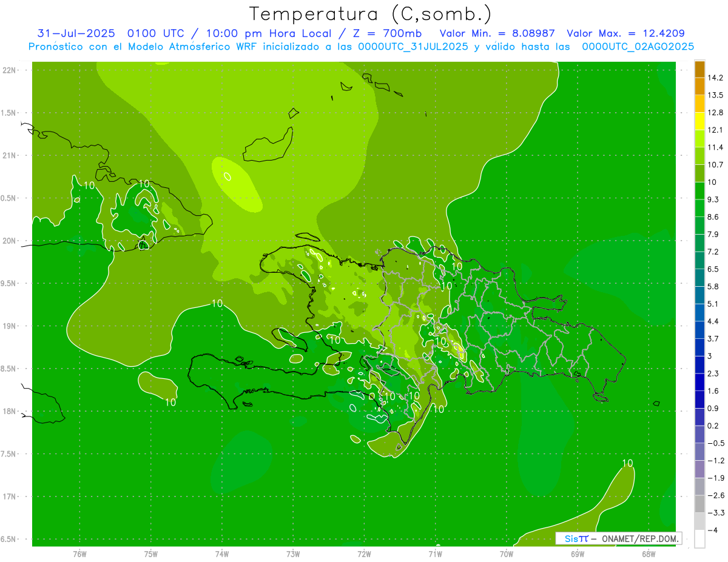The image size is (728, 562).
Task: Click the color scale swatch between 11.4 and 12.1
Action: [699, 138]
